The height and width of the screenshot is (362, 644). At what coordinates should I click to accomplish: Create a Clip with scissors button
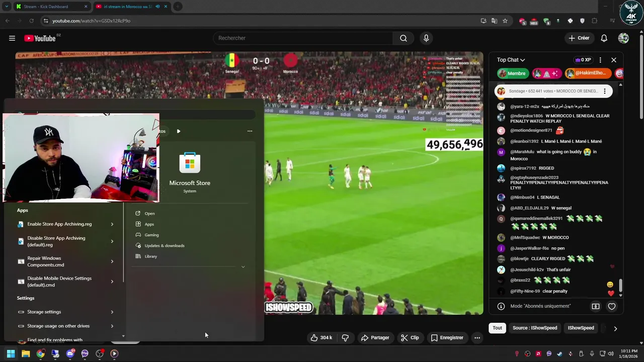pyautogui.click(x=410, y=338)
